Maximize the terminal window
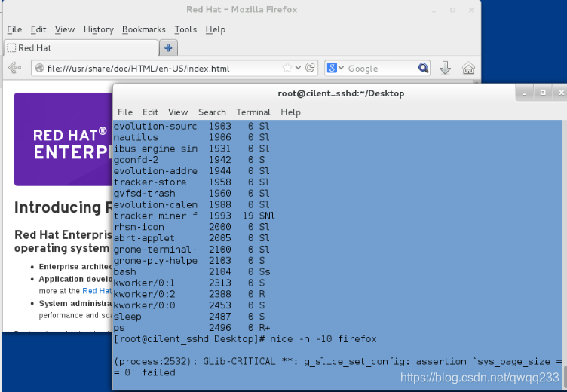This screenshot has width=567, height=392. (543, 93)
